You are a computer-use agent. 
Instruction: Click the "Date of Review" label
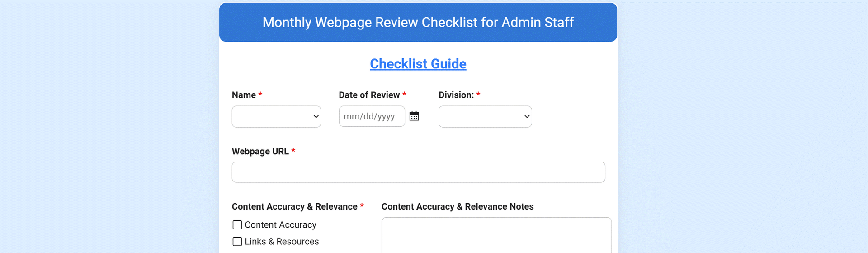point(369,95)
